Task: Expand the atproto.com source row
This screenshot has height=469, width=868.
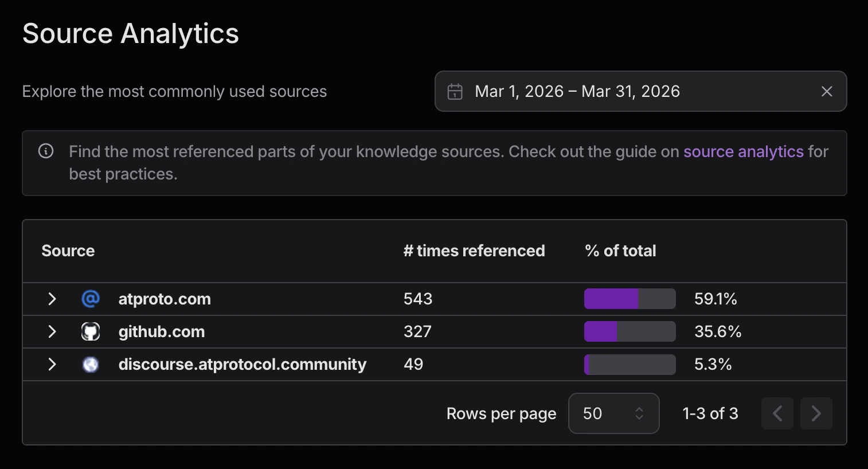Action: [x=52, y=299]
